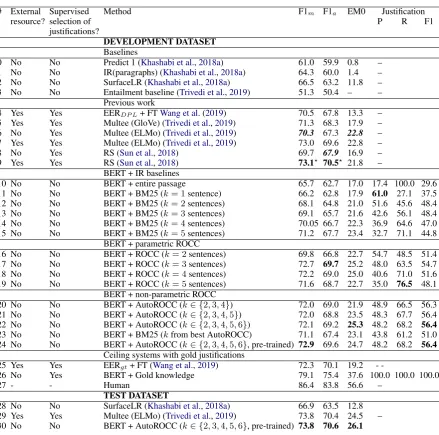Click the 'BERT + entire passage' method cell

tap(144, 184)
